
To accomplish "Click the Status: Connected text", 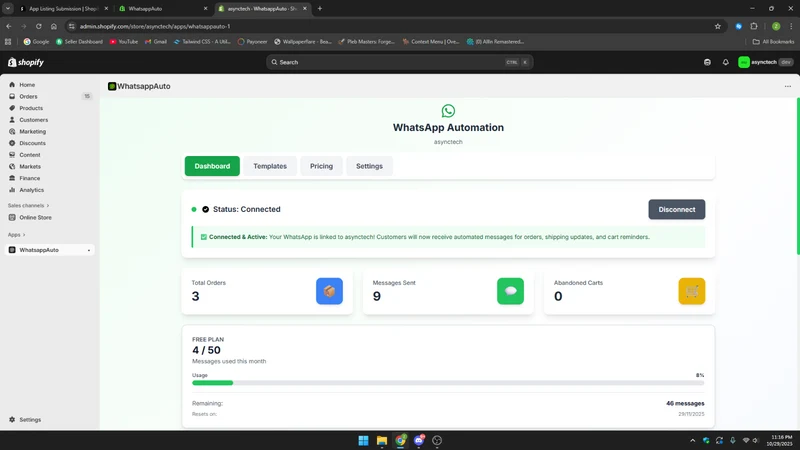I will (246, 209).
